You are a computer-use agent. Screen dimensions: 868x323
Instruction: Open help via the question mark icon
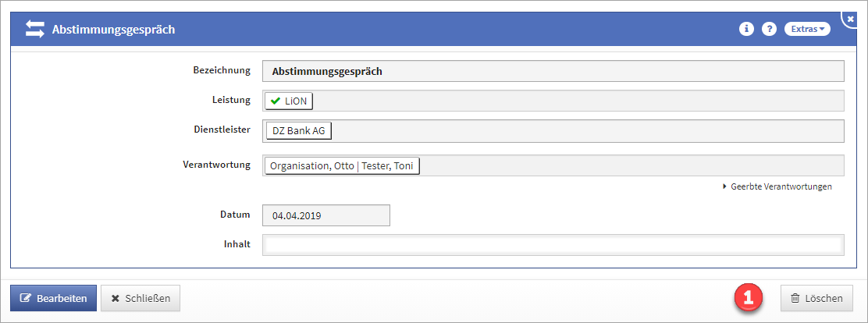click(x=769, y=29)
